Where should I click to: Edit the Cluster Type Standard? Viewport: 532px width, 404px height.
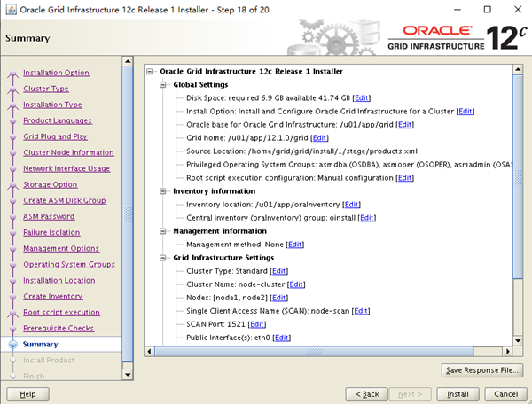[279, 271]
